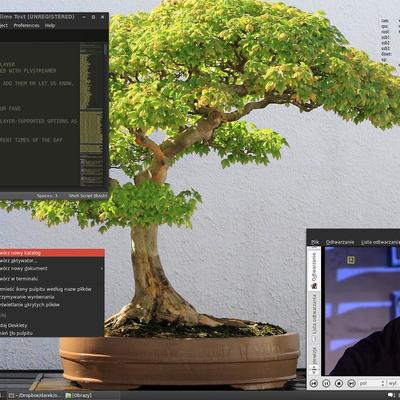Click the camera icon on Odtwarzanie tab
The width and height of the screenshot is (400, 400).
314,286
